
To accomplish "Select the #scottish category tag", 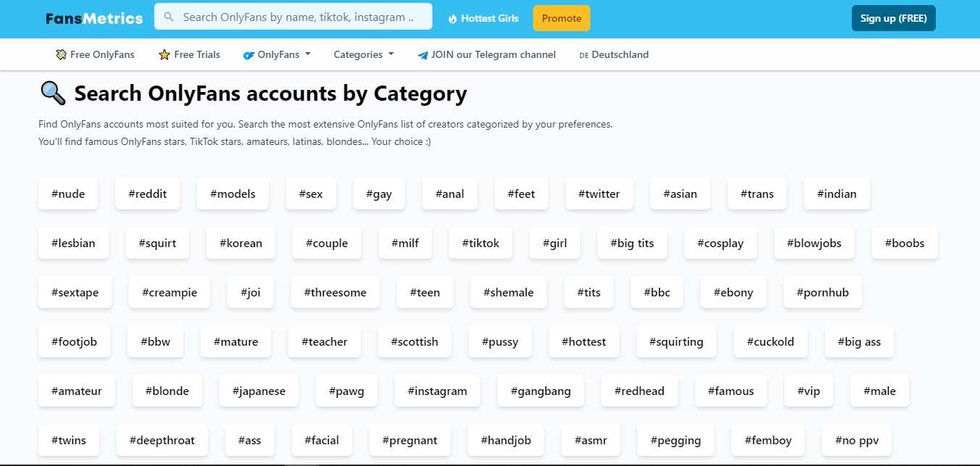I will 414,341.
